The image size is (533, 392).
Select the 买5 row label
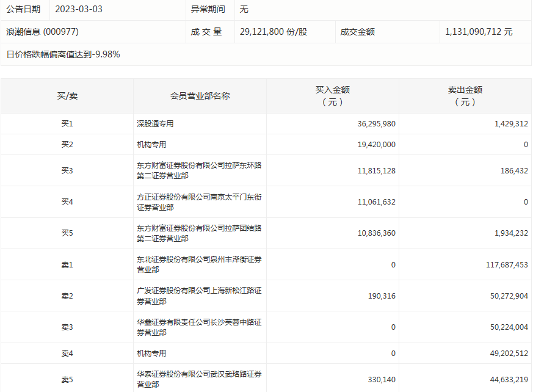coord(67,233)
